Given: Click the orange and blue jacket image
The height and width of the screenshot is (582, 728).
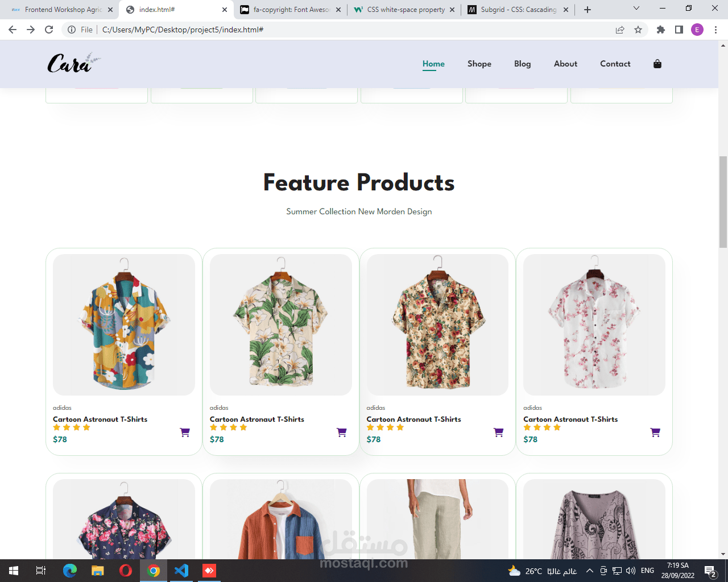Looking at the screenshot, I should click(x=281, y=519).
